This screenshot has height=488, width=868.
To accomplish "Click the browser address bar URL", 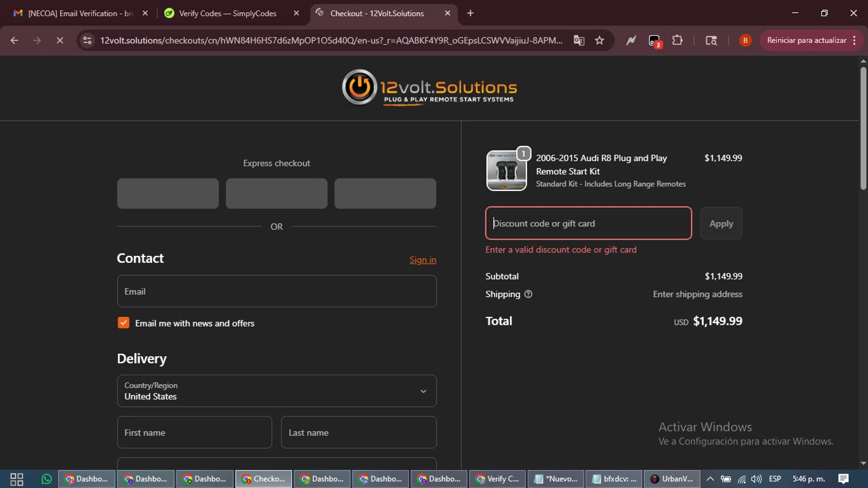I will (x=331, y=41).
